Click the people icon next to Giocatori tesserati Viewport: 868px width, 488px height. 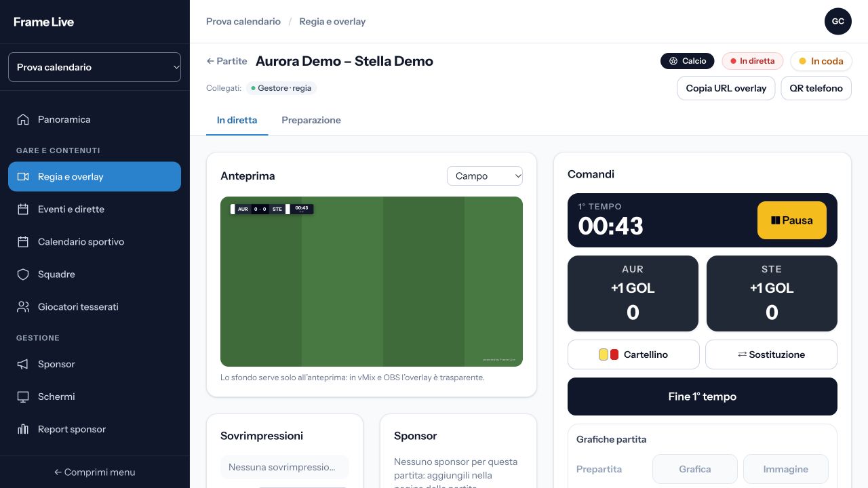click(x=23, y=307)
